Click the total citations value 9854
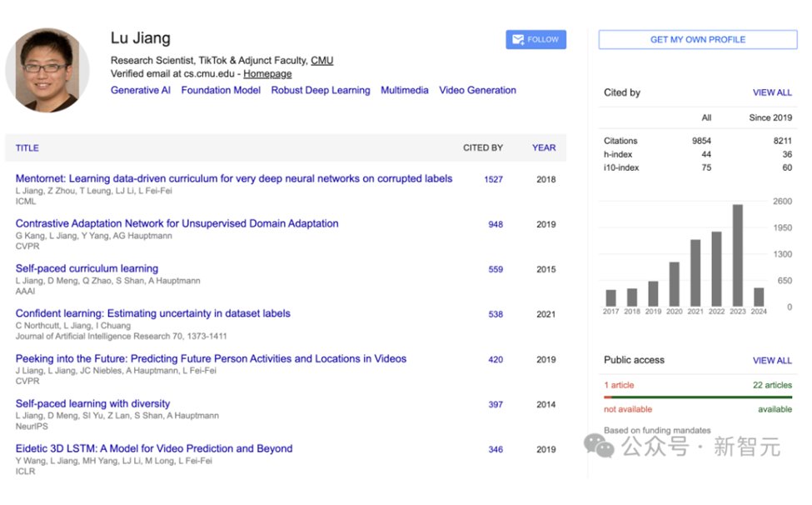 click(x=701, y=141)
